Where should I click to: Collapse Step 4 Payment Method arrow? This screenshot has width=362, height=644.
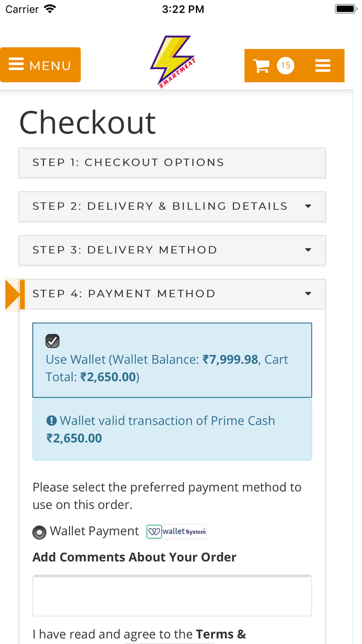(x=308, y=294)
